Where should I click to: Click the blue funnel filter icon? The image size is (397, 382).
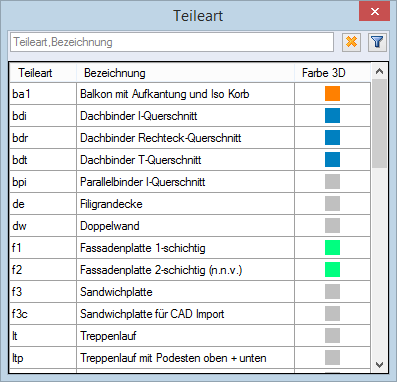[377, 42]
